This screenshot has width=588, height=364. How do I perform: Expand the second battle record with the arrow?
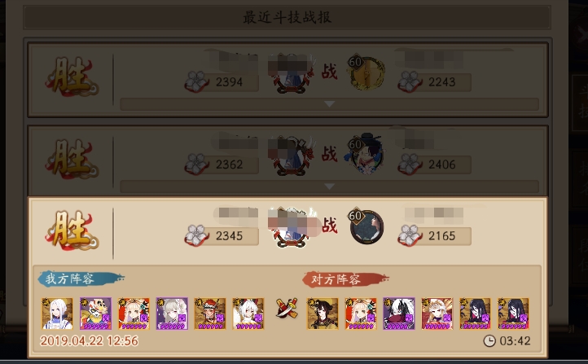(x=329, y=186)
